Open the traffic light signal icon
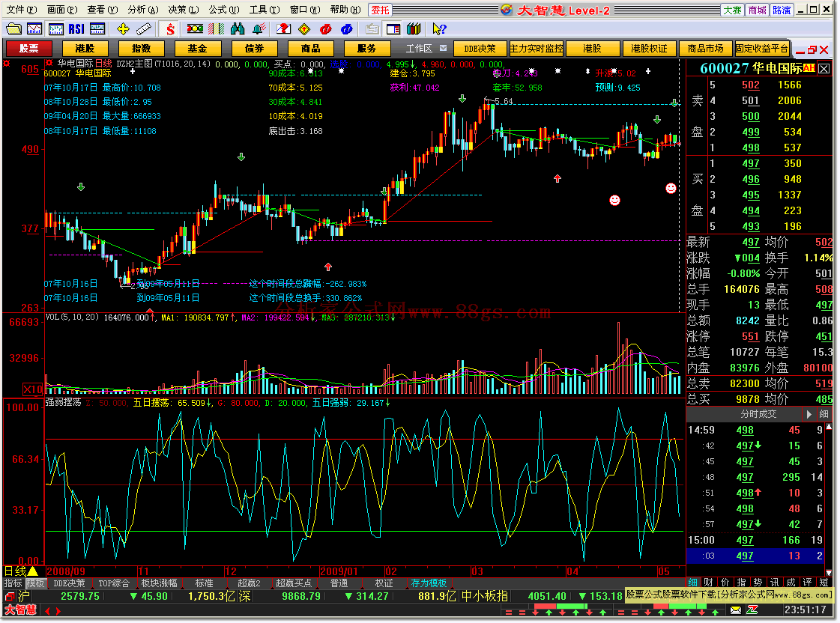The image size is (840, 623). point(195,29)
